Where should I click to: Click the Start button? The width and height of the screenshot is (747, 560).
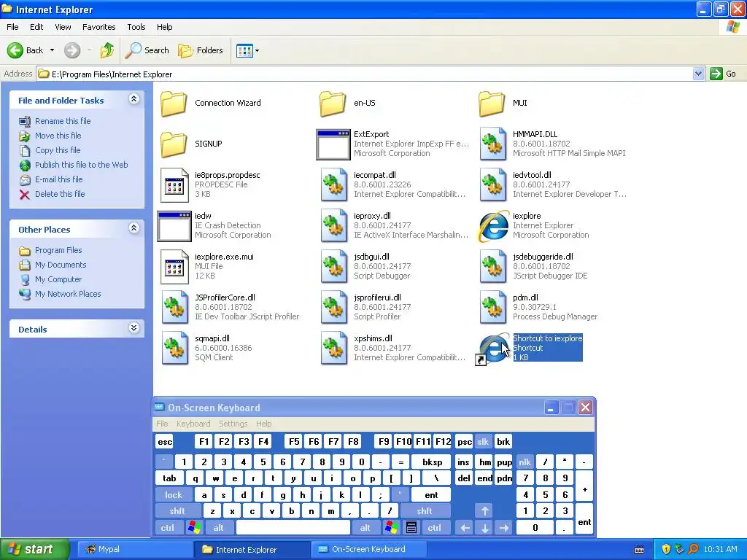[34, 549]
